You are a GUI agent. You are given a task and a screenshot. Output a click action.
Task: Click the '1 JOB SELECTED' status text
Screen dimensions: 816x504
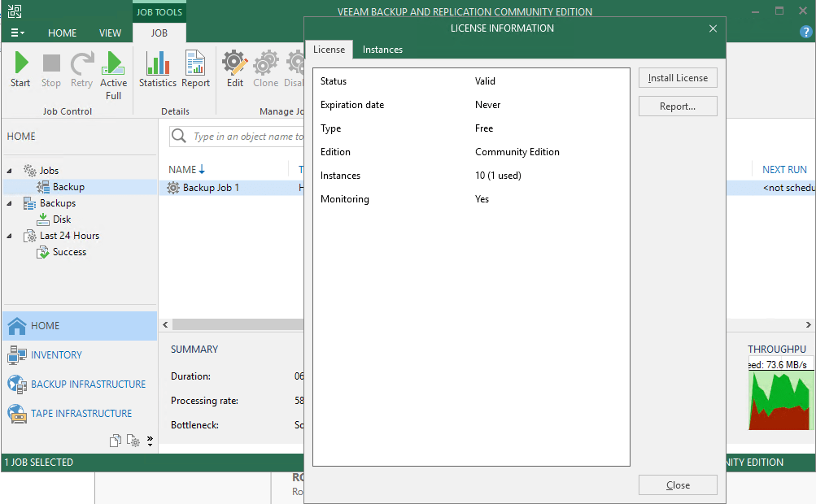tap(39, 462)
